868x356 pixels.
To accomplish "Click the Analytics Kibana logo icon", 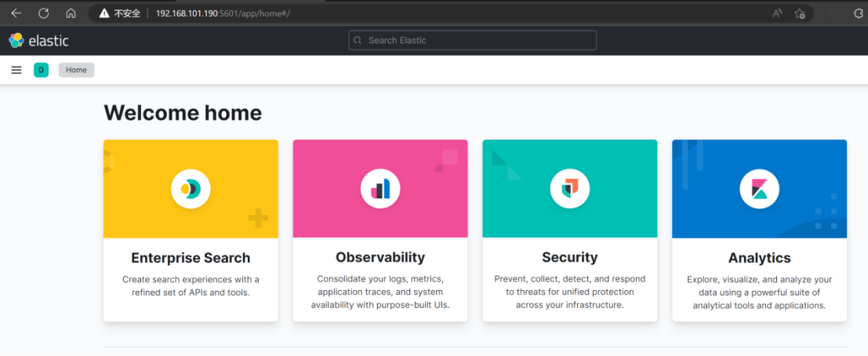I will coord(760,189).
